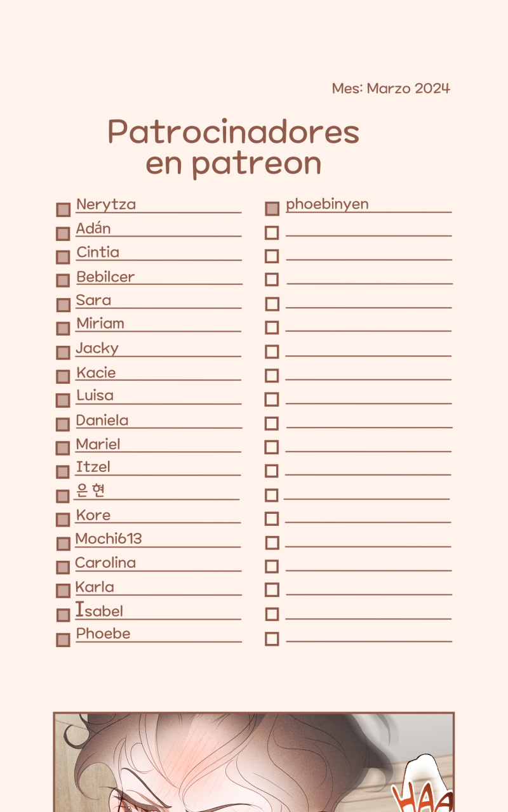This screenshot has width=508, height=812.
Task: Check the box beside phoebinyen
Action: pyautogui.click(x=272, y=209)
